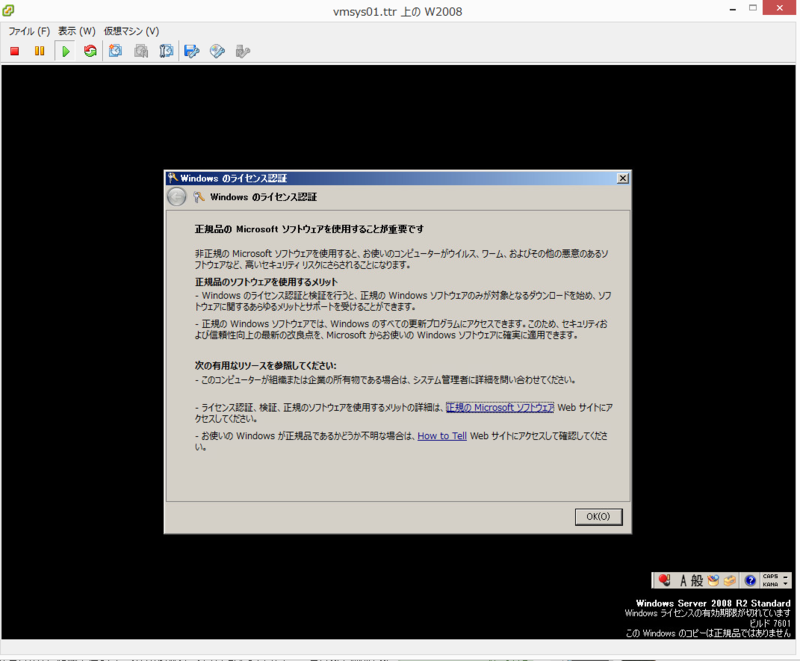Click the take snapshot icon
The image size is (800, 661).
pyautogui.click(x=115, y=51)
